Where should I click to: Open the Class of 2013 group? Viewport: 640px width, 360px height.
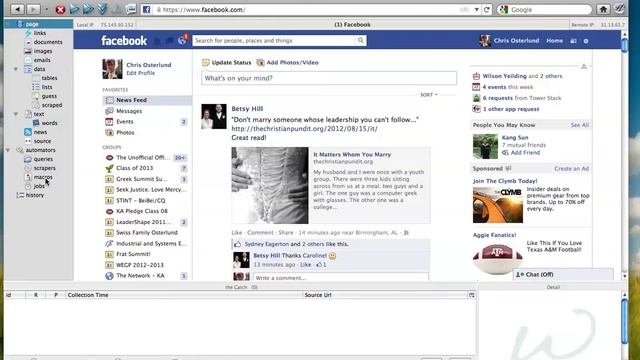click(x=134, y=168)
